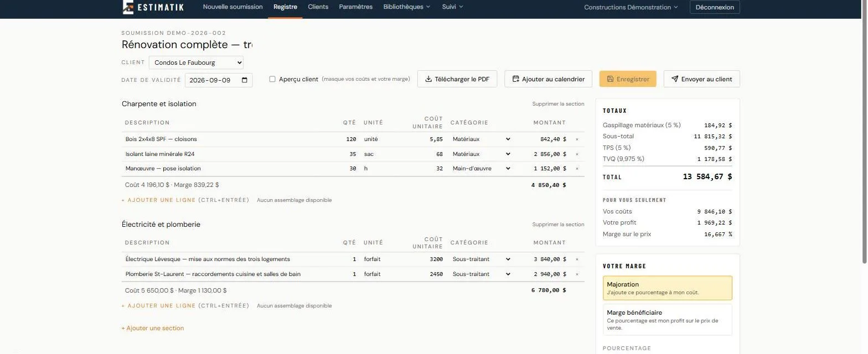The width and height of the screenshot is (868, 354).
Task: Click the calendar icon on Ajouter au calendrier
Action: point(515,79)
